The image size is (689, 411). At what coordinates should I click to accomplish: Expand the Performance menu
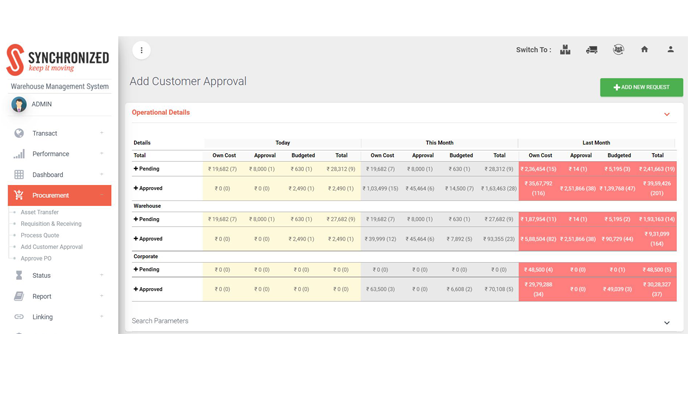[102, 153]
